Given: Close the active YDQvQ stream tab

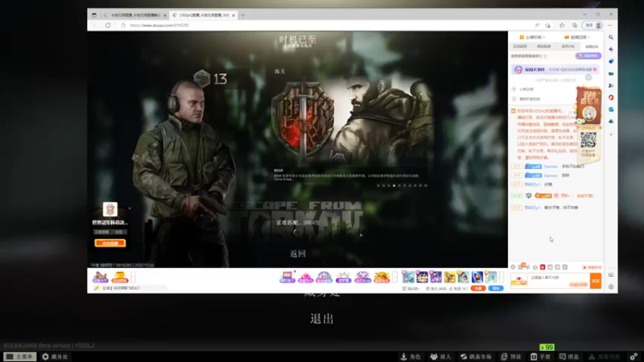Looking at the screenshot, I should [233, 15].
